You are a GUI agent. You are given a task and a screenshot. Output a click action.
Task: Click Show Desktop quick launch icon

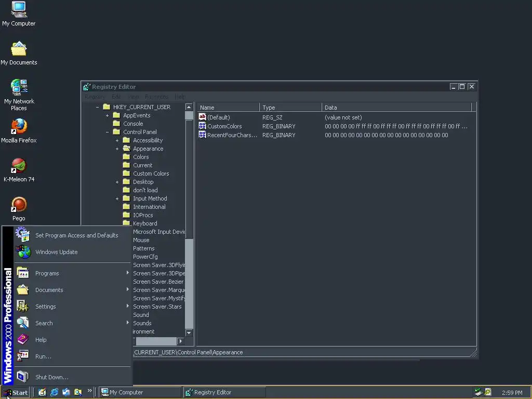tap(42, 392)
